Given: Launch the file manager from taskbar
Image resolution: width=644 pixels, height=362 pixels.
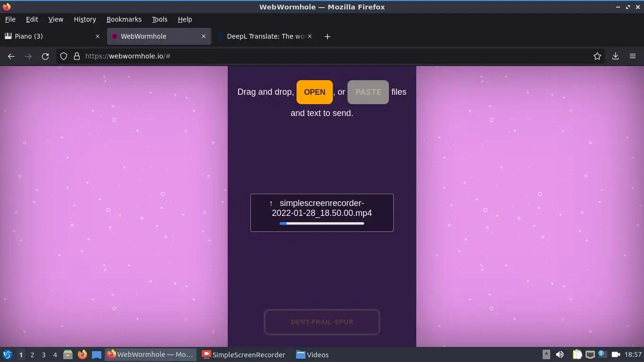Looking at the screenshot, I should click(68, 354).
